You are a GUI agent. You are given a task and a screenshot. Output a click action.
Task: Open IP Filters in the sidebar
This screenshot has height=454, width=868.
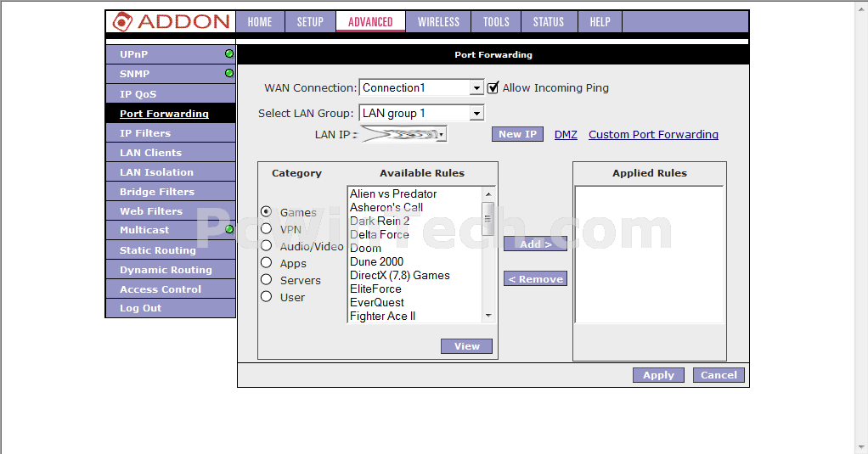(x=145, y=133)
